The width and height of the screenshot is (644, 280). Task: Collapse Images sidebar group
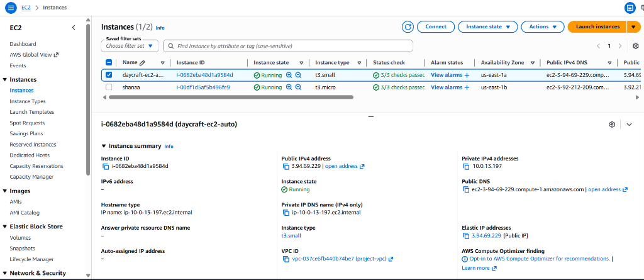5,191
